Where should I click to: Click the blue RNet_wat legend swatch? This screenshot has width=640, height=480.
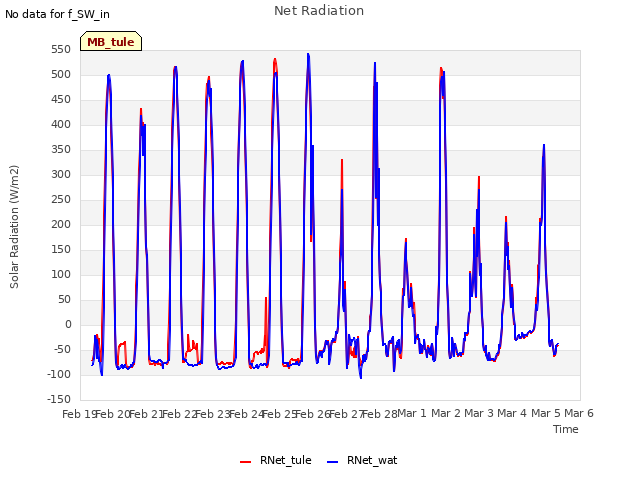point(333,462)
